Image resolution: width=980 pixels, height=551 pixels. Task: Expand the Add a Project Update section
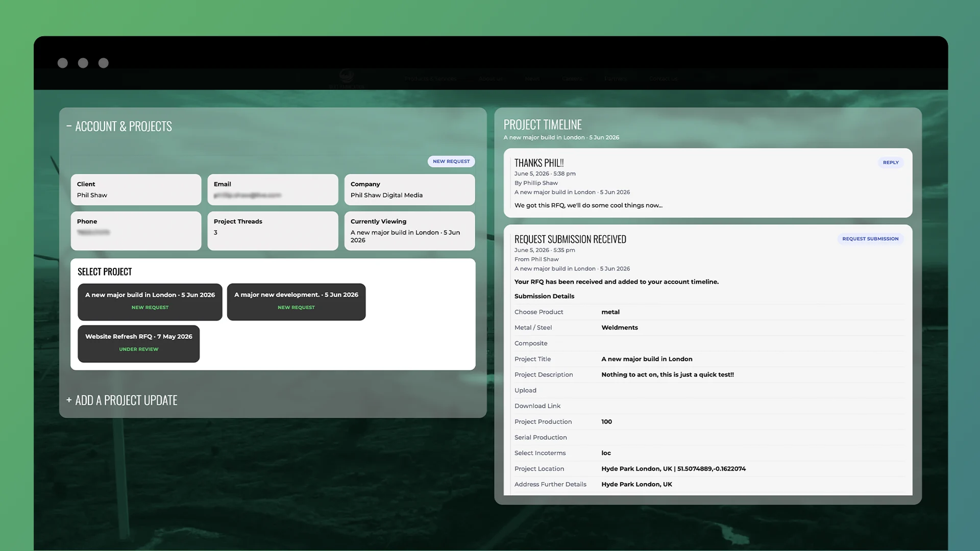[x=121, y=400]
